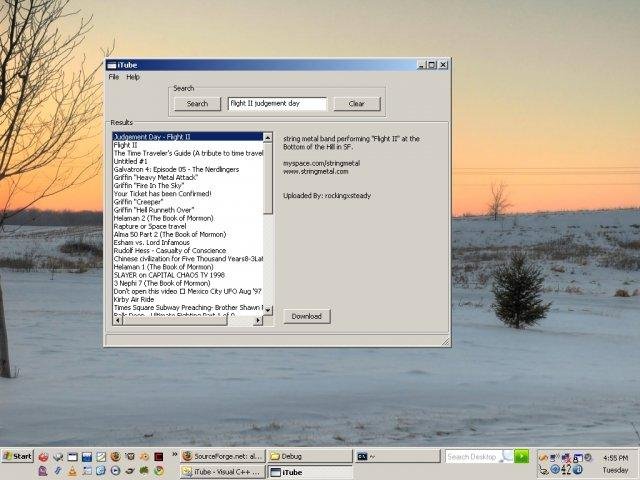Click results list scroll-left arrow
Image resolution: width=640 pixels, height=480 pixels.
click(118, 321)
